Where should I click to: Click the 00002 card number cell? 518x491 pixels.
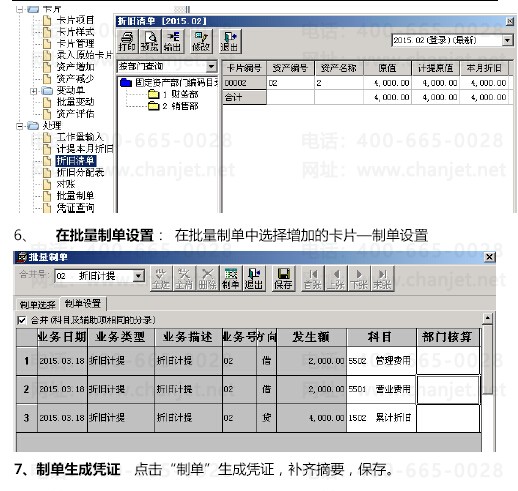point(244,83)
